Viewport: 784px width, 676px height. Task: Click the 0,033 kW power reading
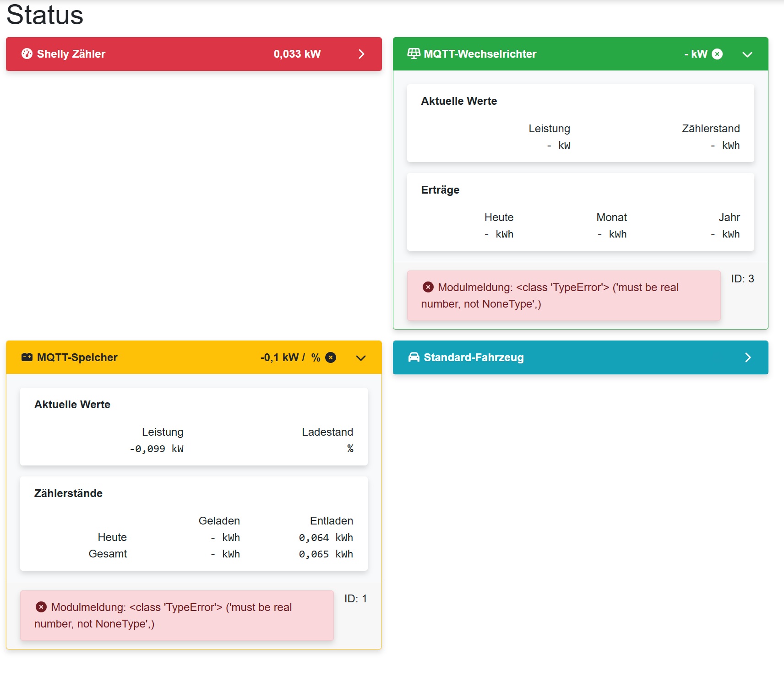point(297,54)
